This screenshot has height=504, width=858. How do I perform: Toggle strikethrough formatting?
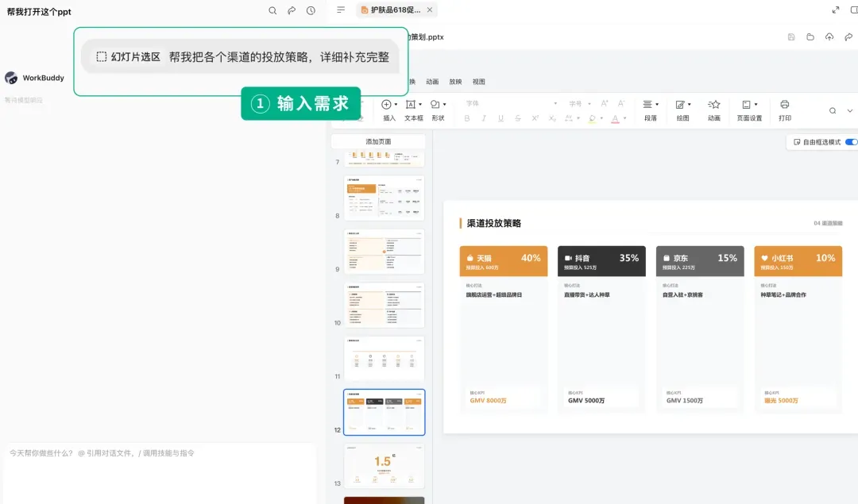[518, 118]
